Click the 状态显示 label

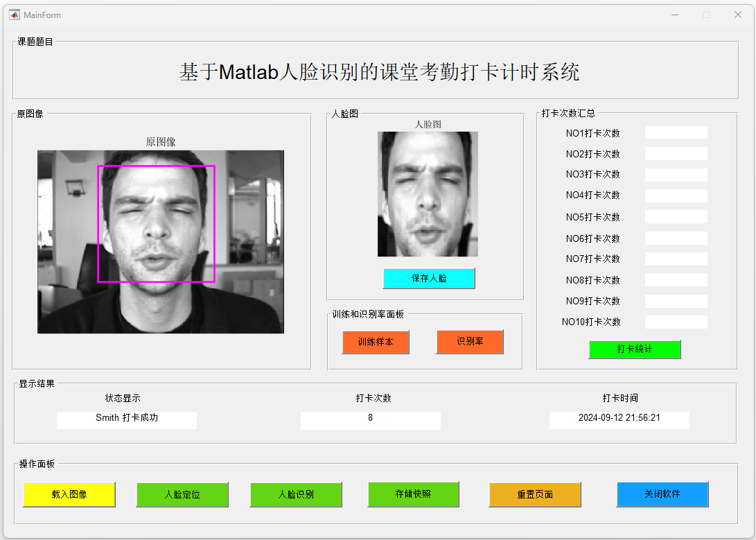[123, 399]
